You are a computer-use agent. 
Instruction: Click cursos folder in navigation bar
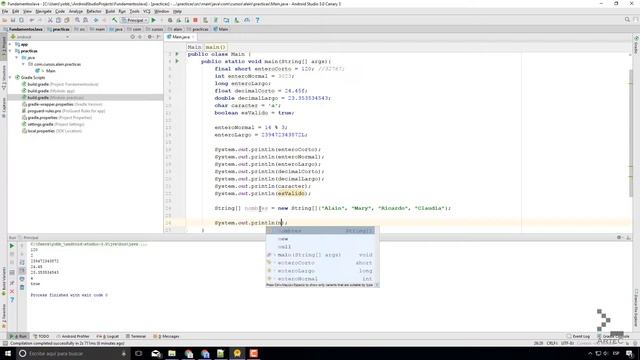[x=154, y=29]
